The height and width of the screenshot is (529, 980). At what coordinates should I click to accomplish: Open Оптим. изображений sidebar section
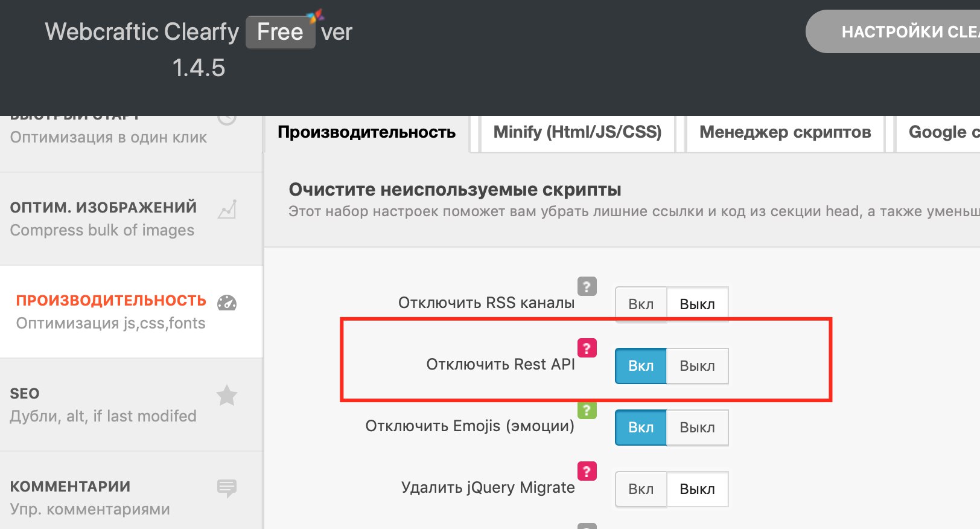coord(131,219)
